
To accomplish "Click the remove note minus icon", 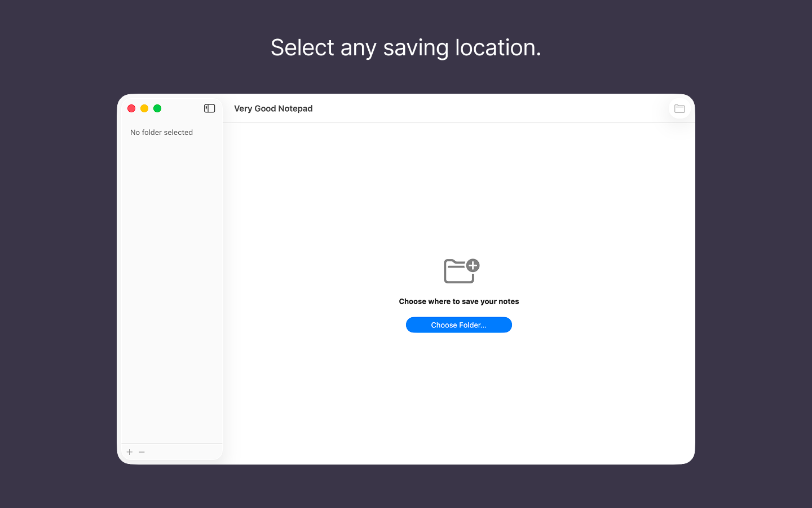I will pyautogui.click(x=142, y=452).
